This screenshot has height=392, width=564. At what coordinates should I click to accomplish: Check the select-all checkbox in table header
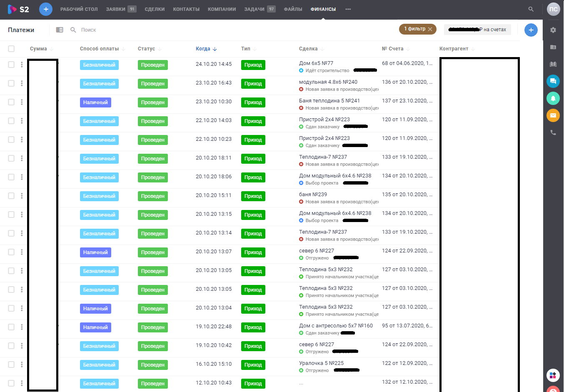click(11, 49)
